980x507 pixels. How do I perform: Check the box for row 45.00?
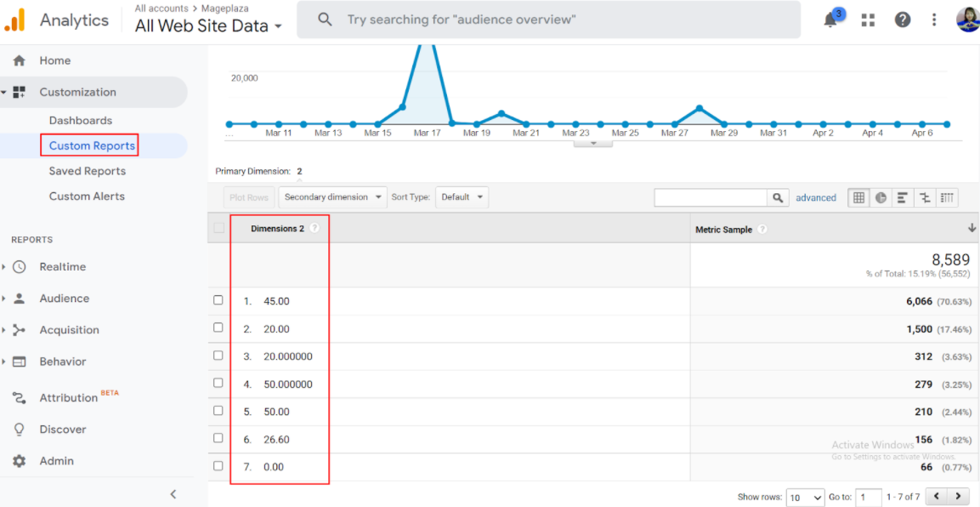tap(218, 300)
